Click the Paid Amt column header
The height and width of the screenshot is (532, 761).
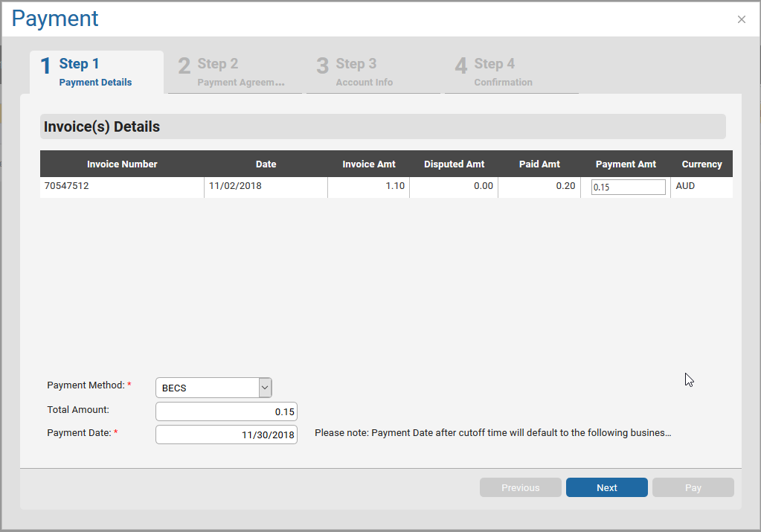coord(539,164)
